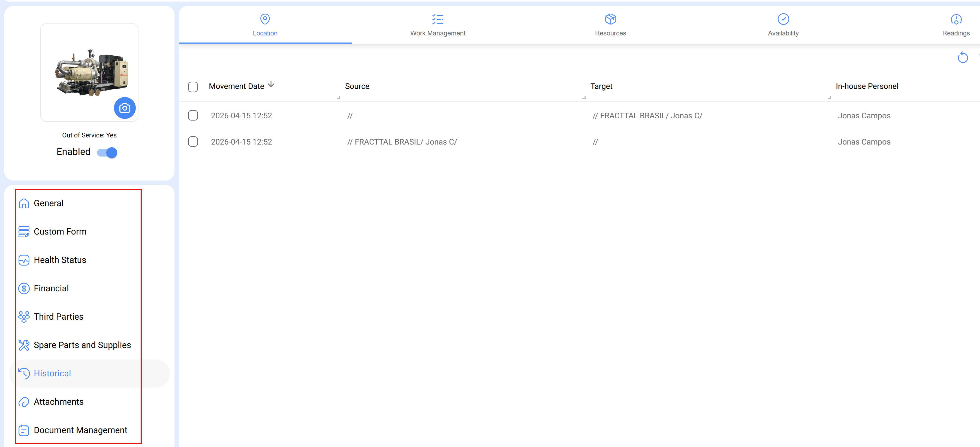Check the select-all header checkbox
This screenshot has height=447, width=980.
tap(193, 87)
